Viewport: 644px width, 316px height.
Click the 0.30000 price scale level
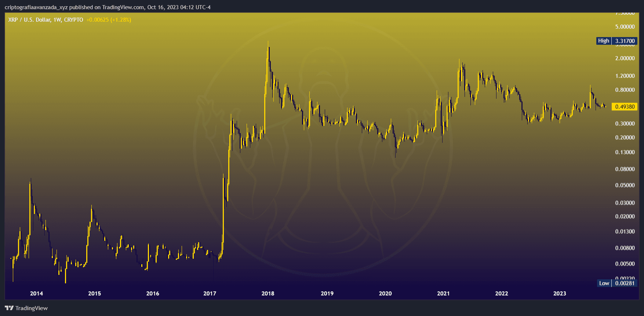pyautogui.click(x=625, y=124)
